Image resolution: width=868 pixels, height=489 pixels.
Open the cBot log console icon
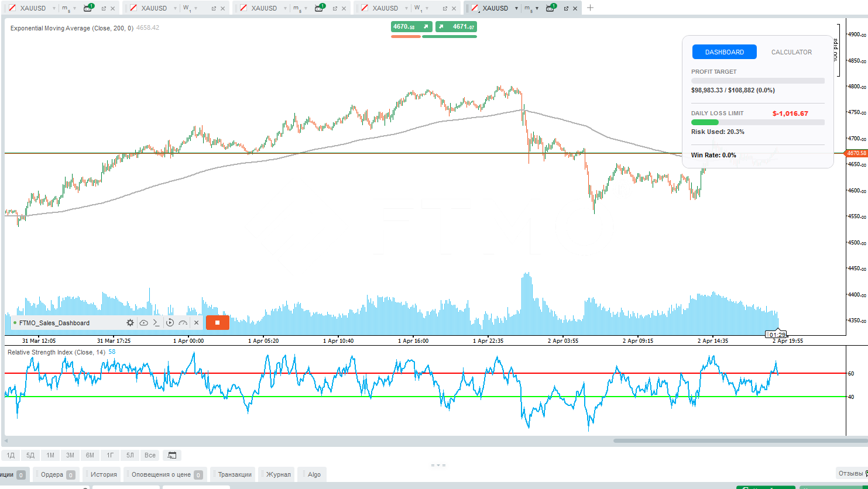click(x=156, y=323)
